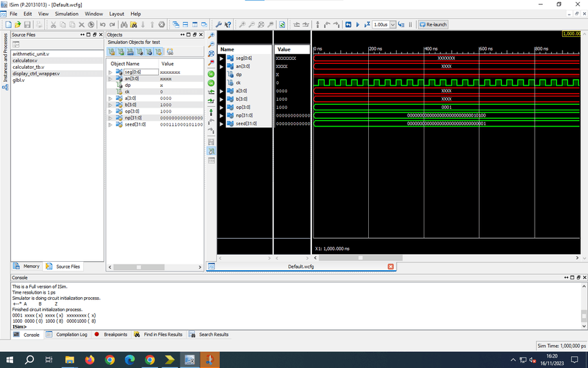Click Zoom to Full View sidebar icon

coord(211,53)
